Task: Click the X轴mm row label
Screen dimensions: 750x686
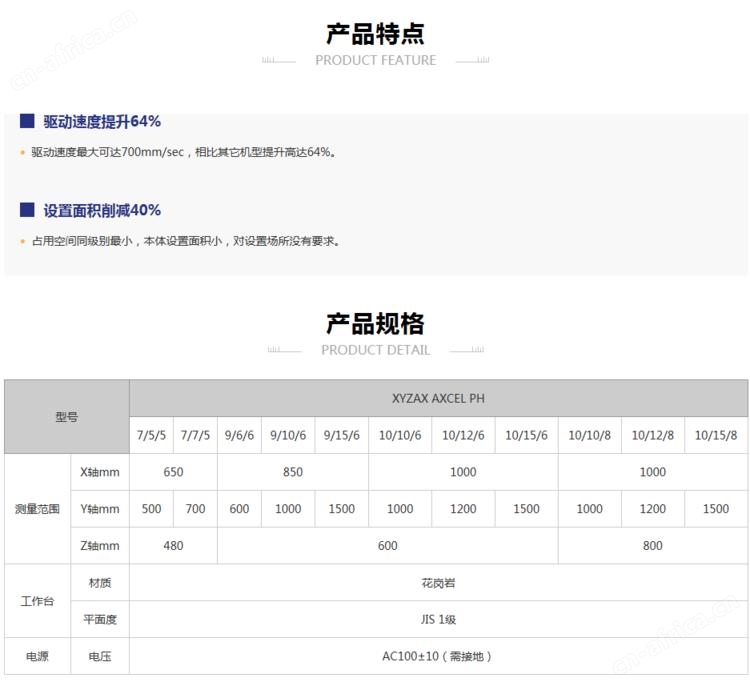Action: [100, 472]
